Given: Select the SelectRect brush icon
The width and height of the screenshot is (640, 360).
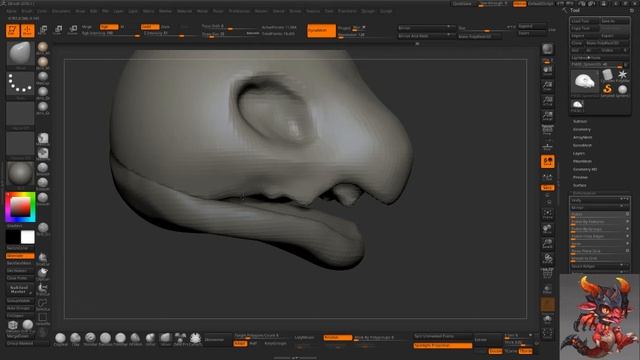Looking at the screenshot, I should pos(42,318).
